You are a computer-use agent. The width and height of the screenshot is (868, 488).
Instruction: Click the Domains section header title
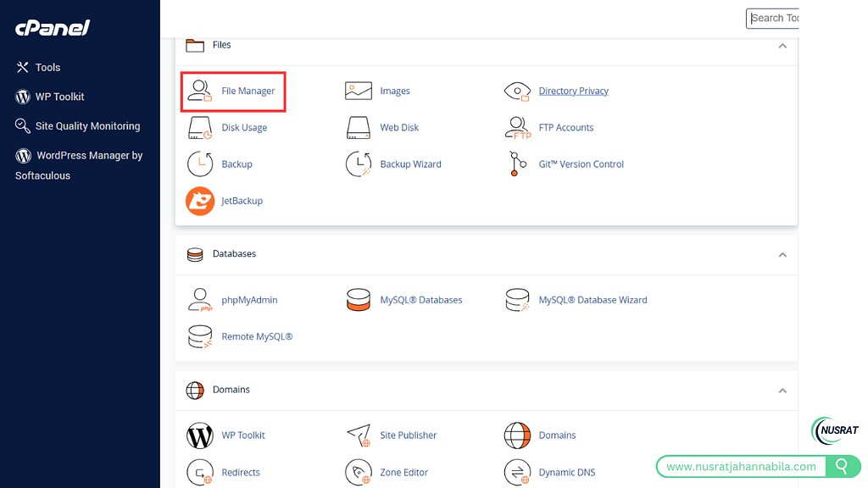[231, 390]
